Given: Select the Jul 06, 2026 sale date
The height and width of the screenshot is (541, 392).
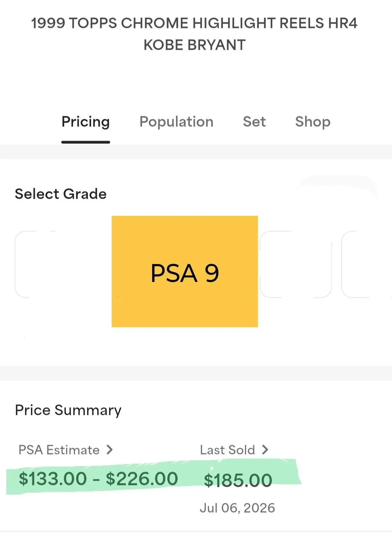Looking at the screenshot, I should (x=237, y=508).
